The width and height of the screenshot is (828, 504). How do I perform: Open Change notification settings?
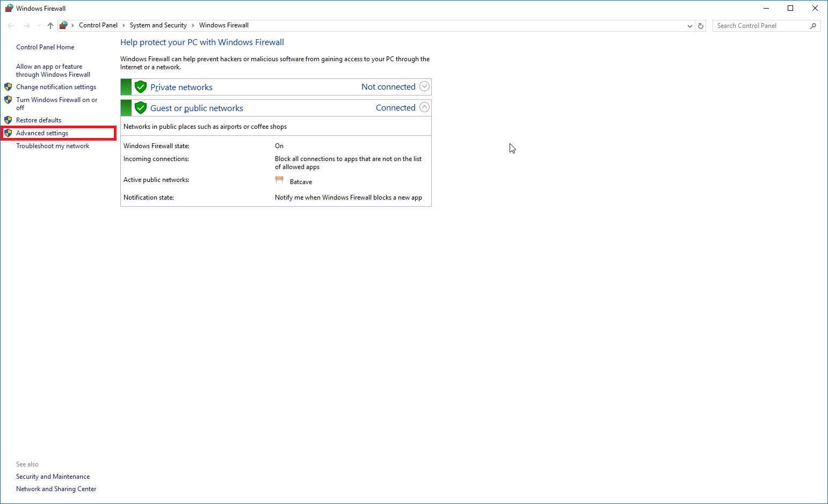56,87
